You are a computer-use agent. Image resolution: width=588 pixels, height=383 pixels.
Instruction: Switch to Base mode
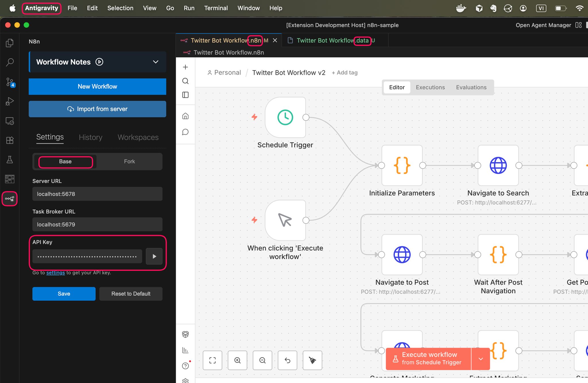pos(65,162)
